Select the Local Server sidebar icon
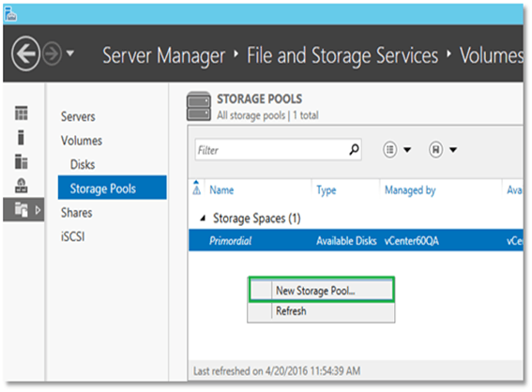The height and width of the screenshot is (392, 532). pyautogui.click(x=21, y=137)
